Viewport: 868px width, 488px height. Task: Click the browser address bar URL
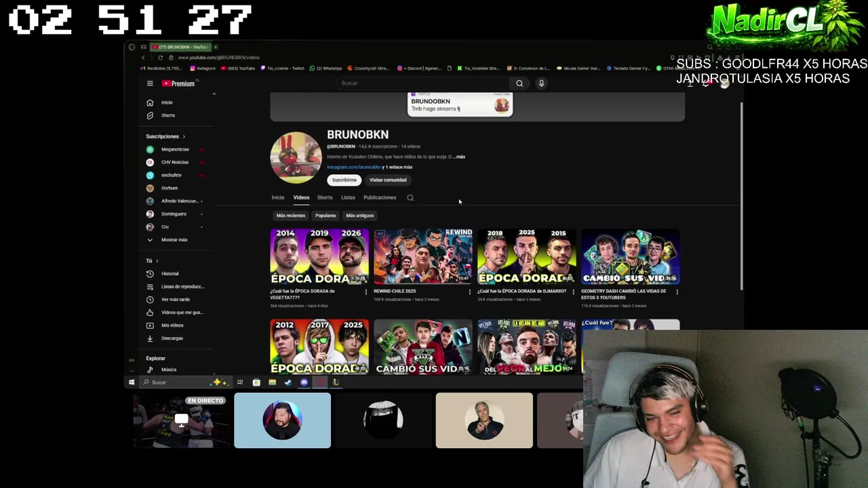coord(218,58)
